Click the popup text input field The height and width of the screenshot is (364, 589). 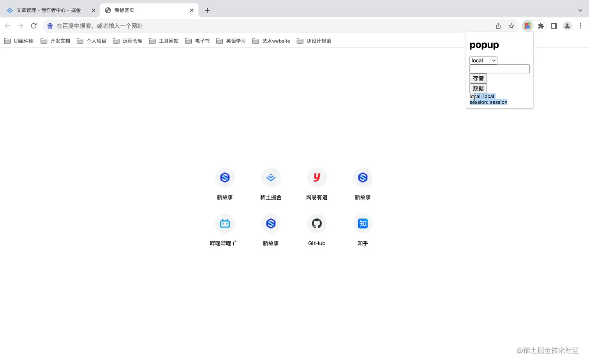pyautogui.click(x=499, y=69)
